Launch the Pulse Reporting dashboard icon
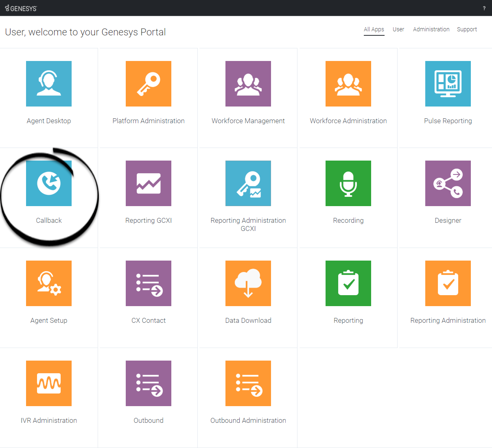This screenshot has height=448, width=492. [448, 84]
